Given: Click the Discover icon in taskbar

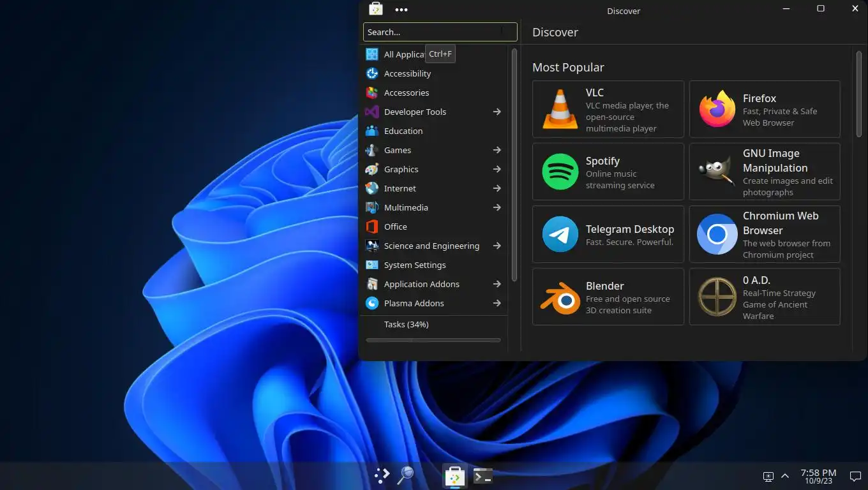Looking at the screenshot, I should coord(454,476).
